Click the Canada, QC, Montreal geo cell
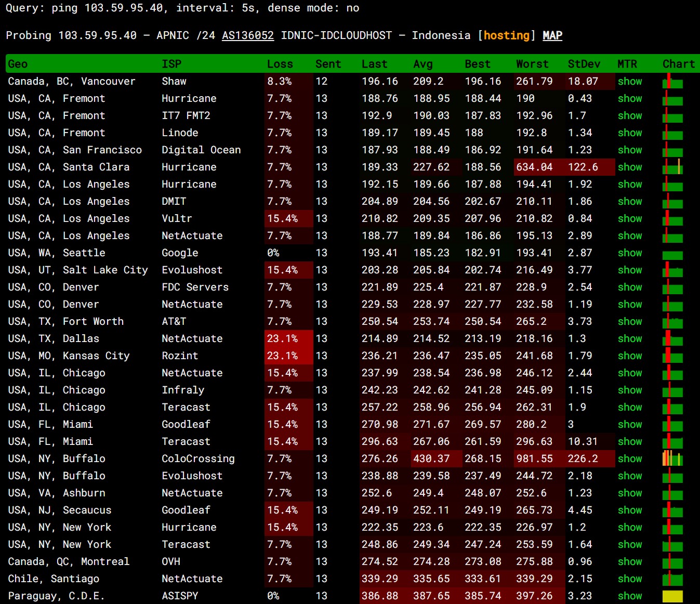700x604 pixels. [69, 561]
